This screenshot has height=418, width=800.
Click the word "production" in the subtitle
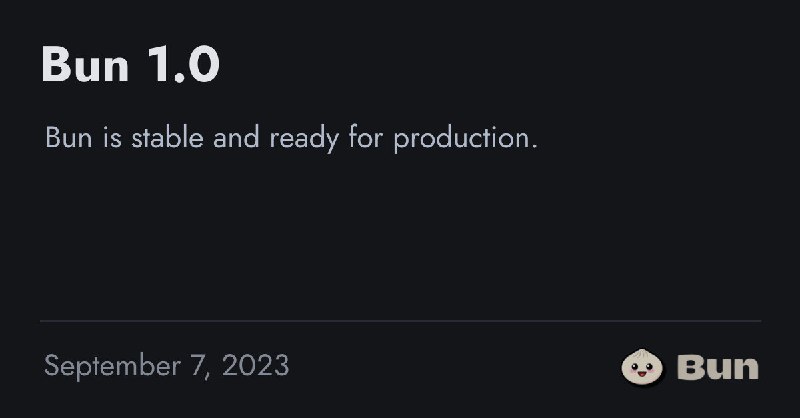coord(463,139)
